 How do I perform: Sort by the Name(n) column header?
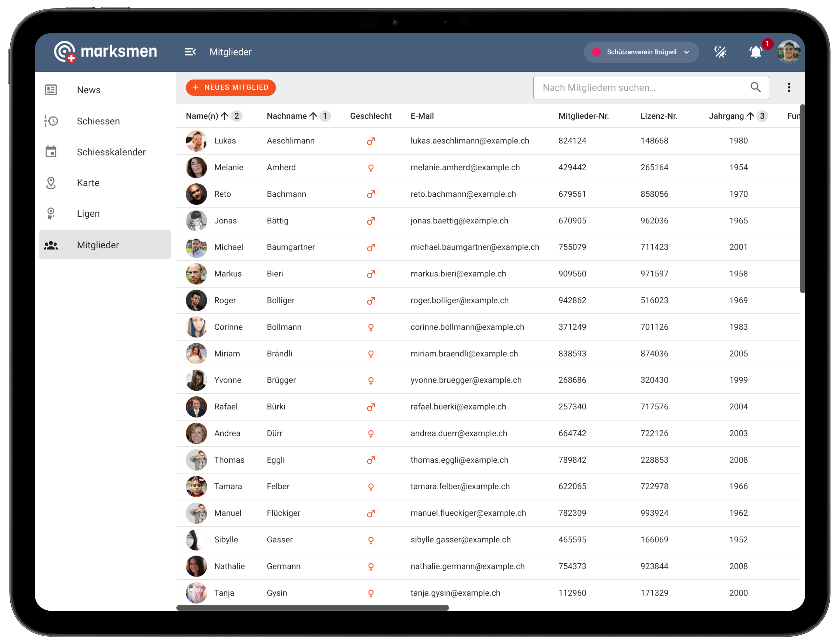(202, 116)
